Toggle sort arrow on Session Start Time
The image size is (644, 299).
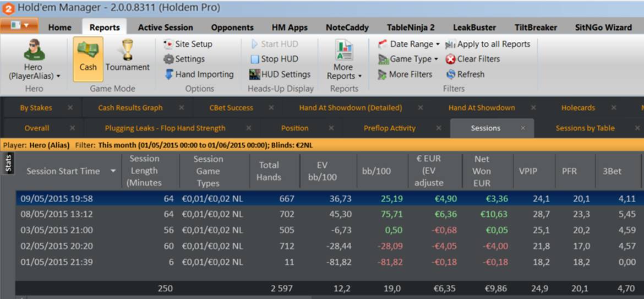pyautogui.click(x=113, y=171)
